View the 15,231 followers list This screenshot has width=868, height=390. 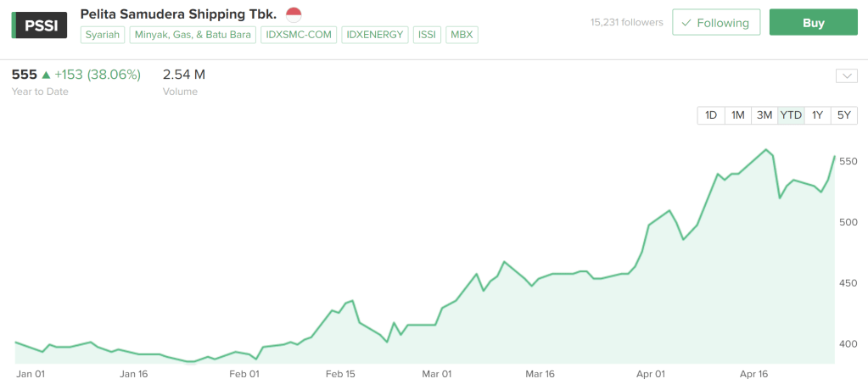626,23
